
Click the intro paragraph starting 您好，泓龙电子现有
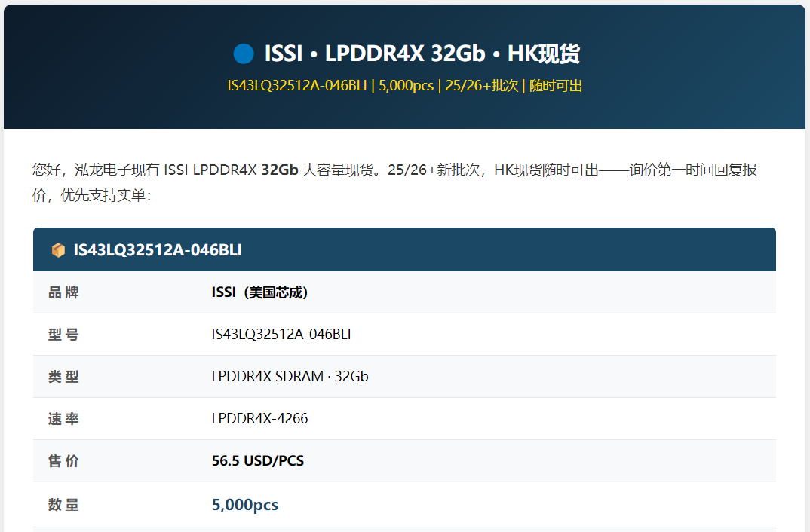click(394, 182)
